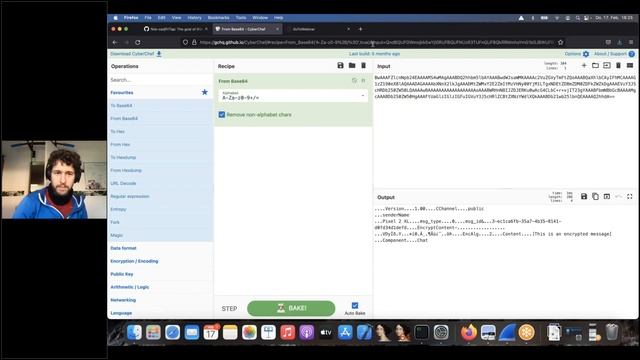Reset the pane layout
This screenshot has height=360, width=640.
pos(630,66)
